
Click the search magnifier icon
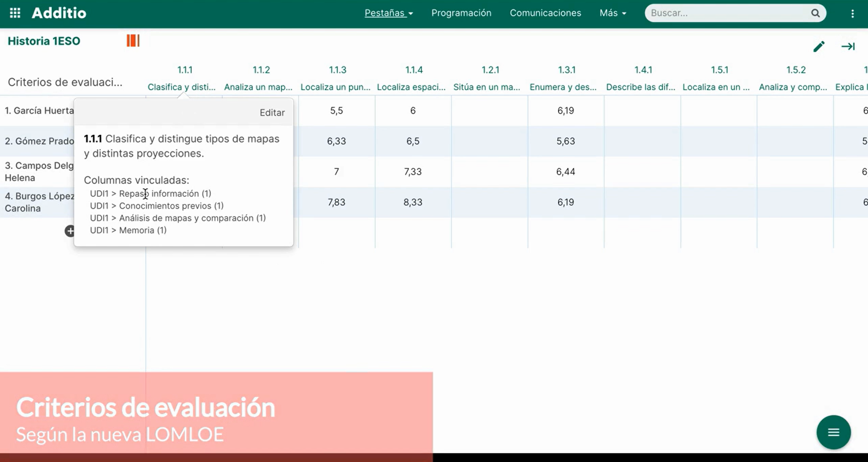click(815, 13)
